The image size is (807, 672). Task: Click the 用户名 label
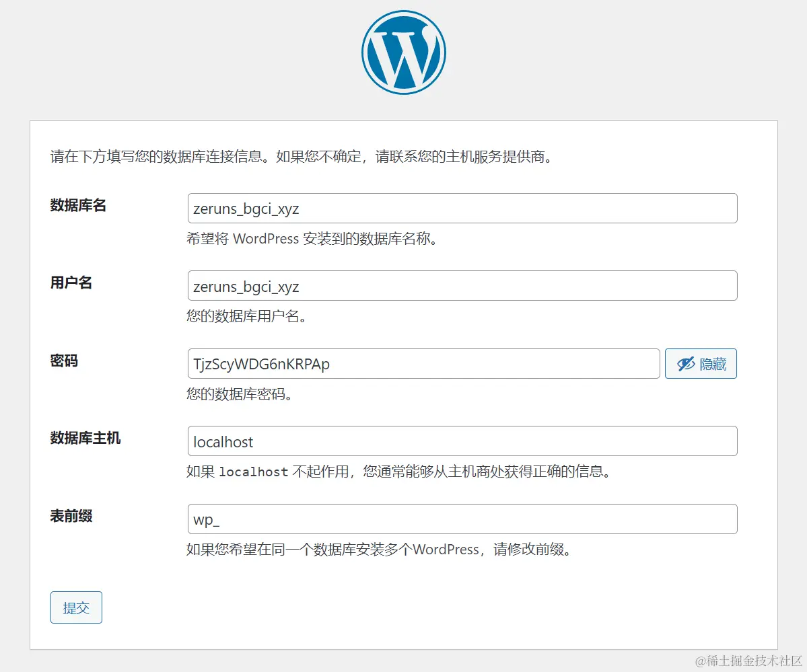click(71, 283)
